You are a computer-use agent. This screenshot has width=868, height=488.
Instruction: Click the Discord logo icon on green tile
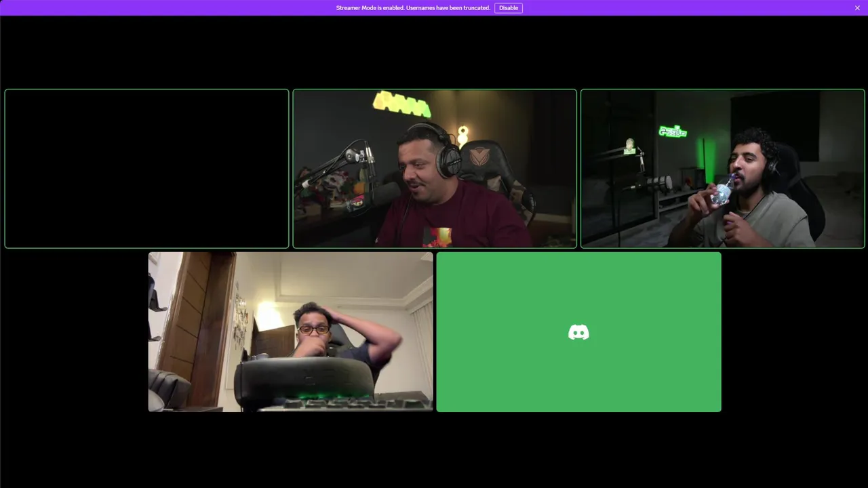pyautogui.click(x=578, y=332)
